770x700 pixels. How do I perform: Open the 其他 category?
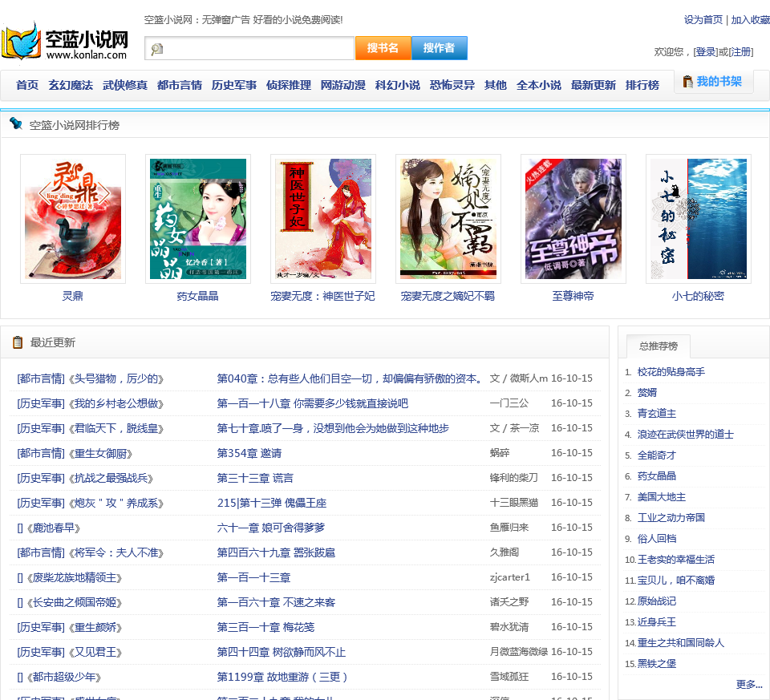pos(496,85)
